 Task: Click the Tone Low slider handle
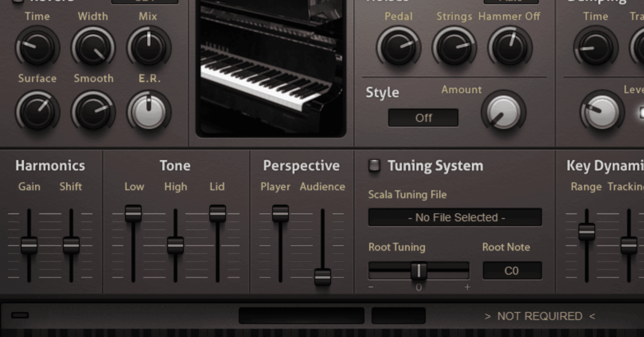click(133, 213)
